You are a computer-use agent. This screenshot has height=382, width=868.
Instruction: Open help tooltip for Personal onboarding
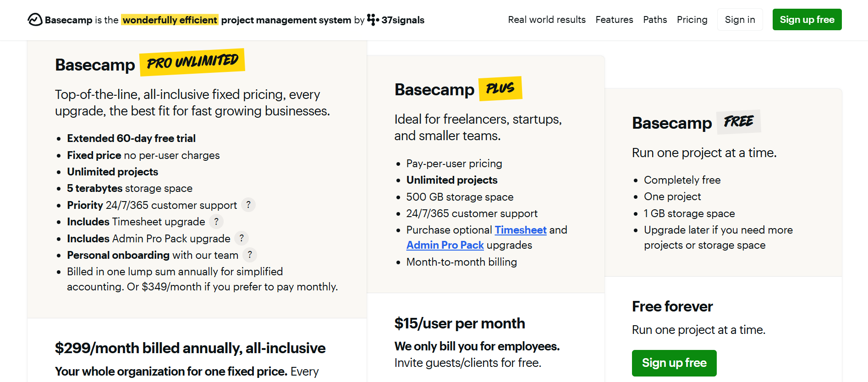coord(250,255)
